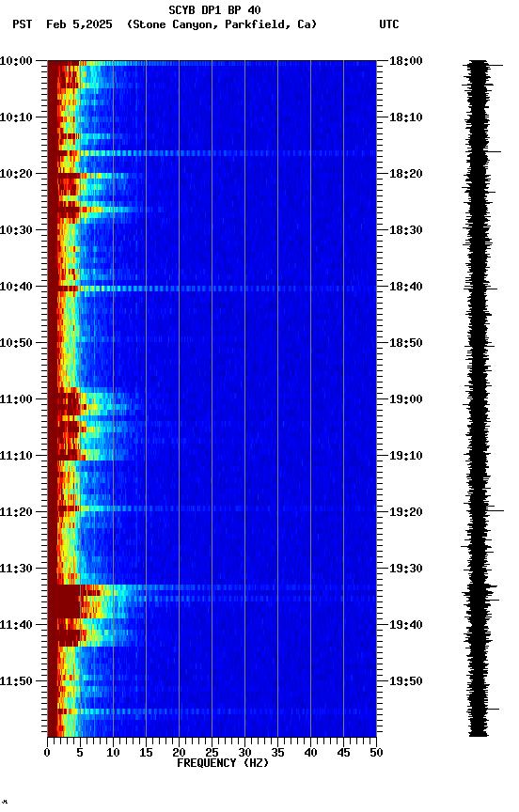Click the '11:30' PST time label

tap(16, 569)
